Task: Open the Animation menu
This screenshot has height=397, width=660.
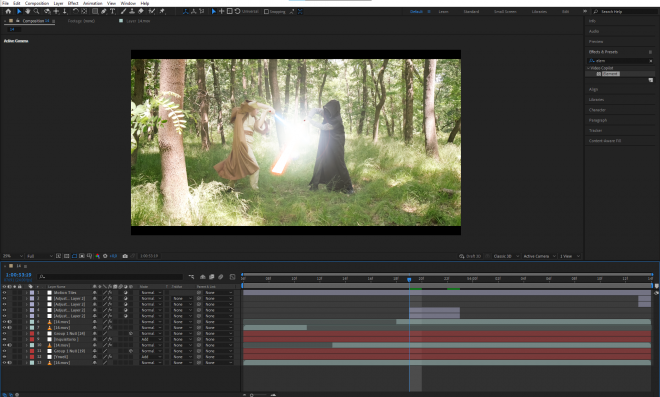Action: pos(93,3)
